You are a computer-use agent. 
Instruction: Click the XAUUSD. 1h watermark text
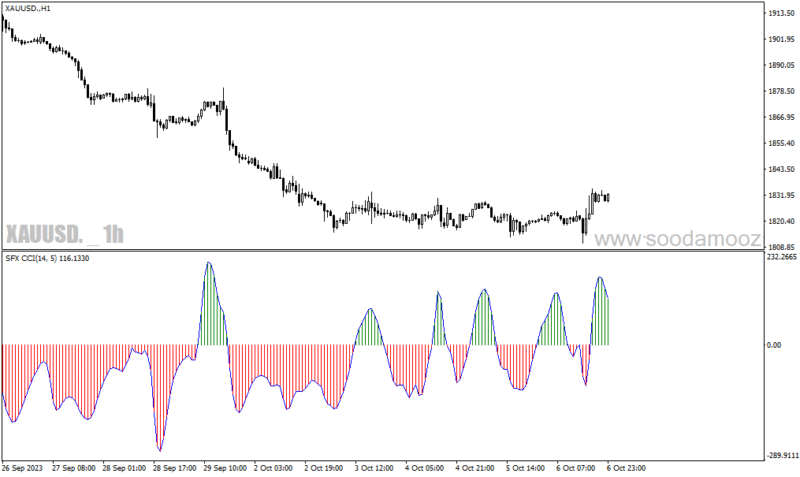(x=65, y=234)
